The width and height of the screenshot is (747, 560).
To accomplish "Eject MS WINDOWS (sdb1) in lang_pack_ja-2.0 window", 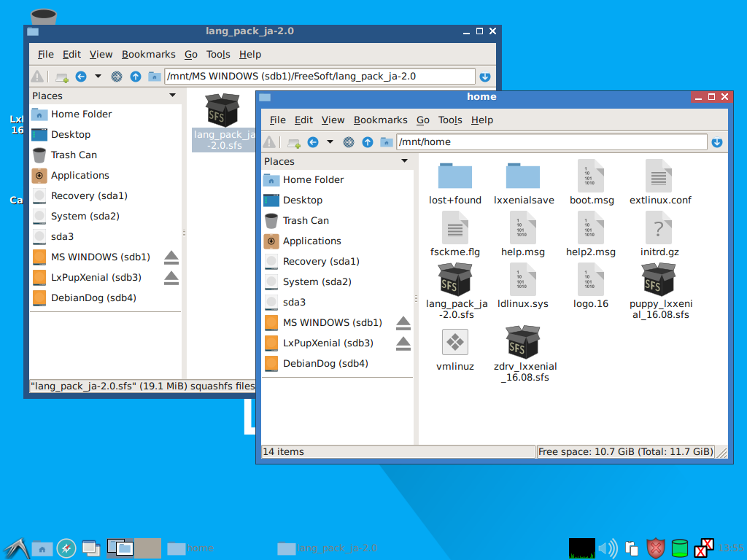I will pos(171,257).
